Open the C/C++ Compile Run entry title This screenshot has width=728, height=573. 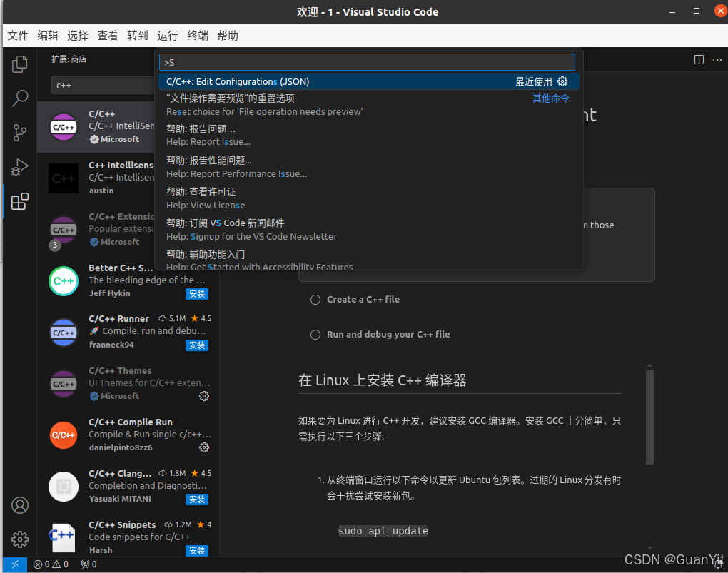(131, 422)
